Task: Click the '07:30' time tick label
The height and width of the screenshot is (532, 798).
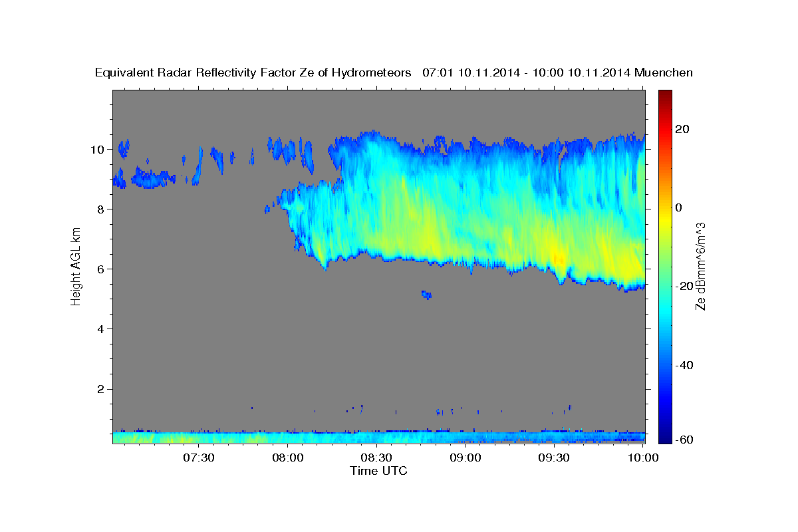Action: coord(199,458)
